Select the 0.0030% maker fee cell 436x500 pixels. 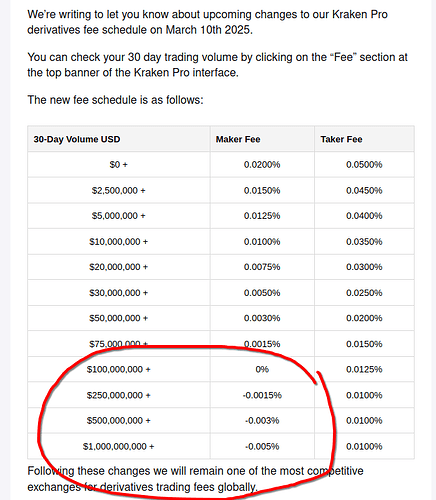pyautogui.click(x=262, y=318)
